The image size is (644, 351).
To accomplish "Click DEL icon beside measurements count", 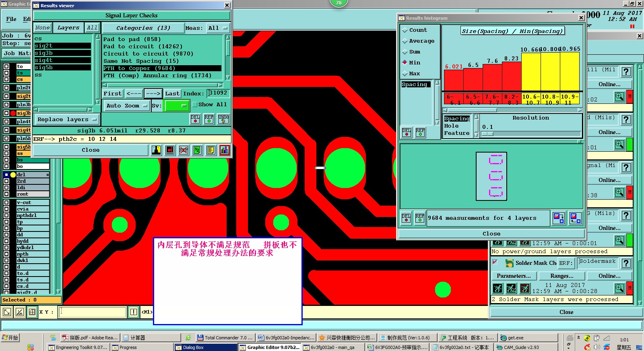I will 406,218.
